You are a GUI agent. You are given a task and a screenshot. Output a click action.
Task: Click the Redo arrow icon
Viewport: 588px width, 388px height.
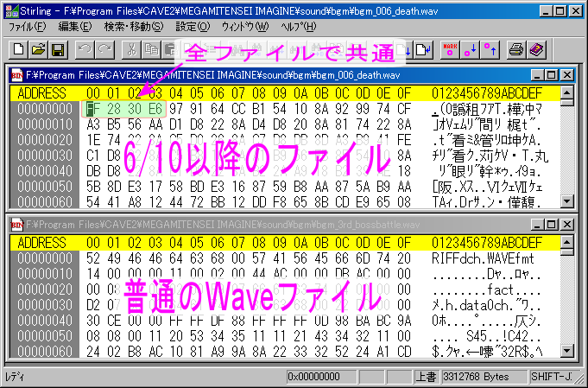tap(104, 49)
